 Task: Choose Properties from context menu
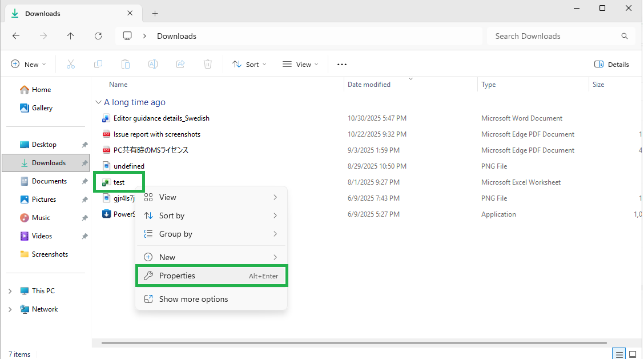pos(211,276)
